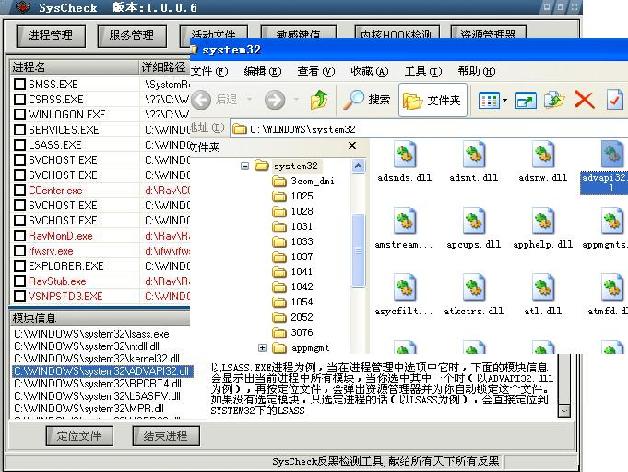The height and width of the screenshot is (472, 628).
Task: Open the 工具(T) menu
Action: (423, 72)
